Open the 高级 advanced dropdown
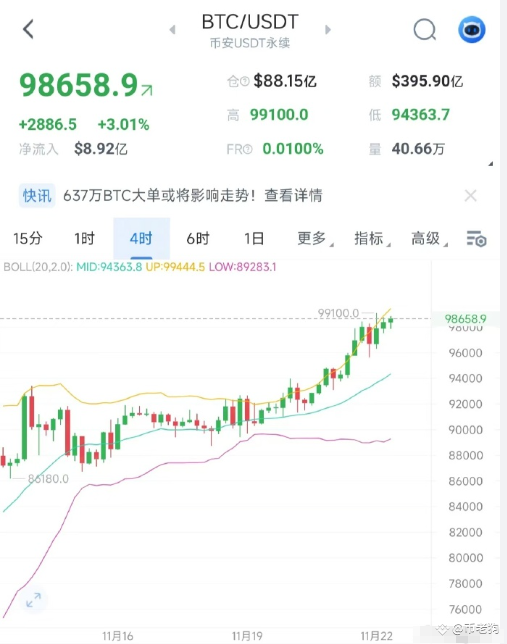The height and width of the screenshot is (644, 507). tap(429, 239)
